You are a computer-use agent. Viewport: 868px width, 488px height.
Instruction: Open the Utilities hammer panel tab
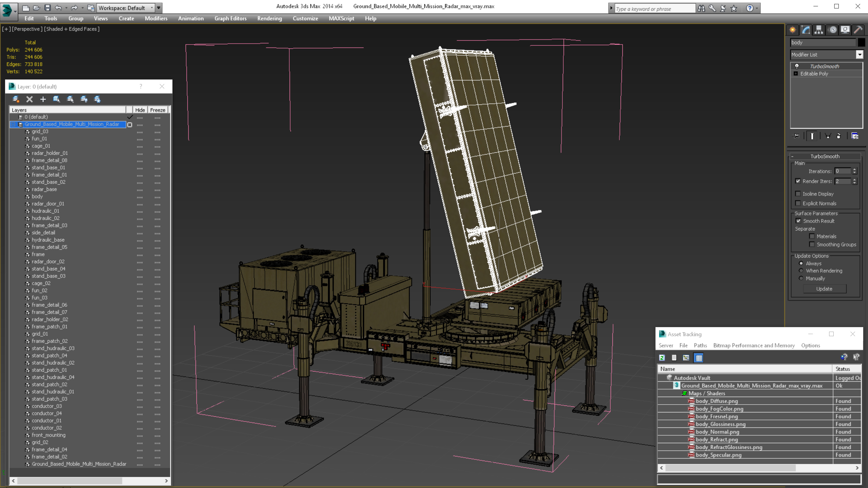(x=858, y=30)
